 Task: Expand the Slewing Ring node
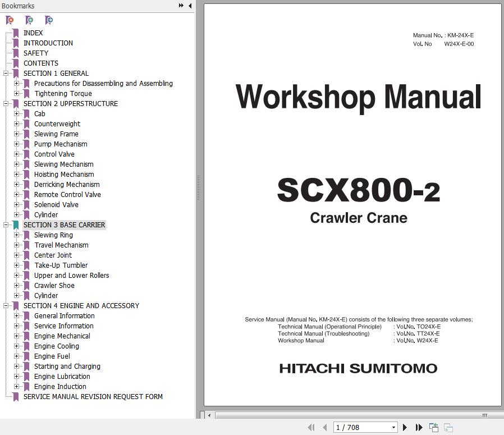(x=16, y=235)
